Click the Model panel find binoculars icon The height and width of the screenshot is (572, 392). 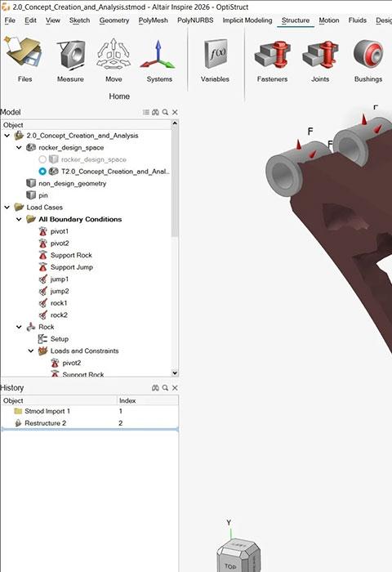[156, 113]
